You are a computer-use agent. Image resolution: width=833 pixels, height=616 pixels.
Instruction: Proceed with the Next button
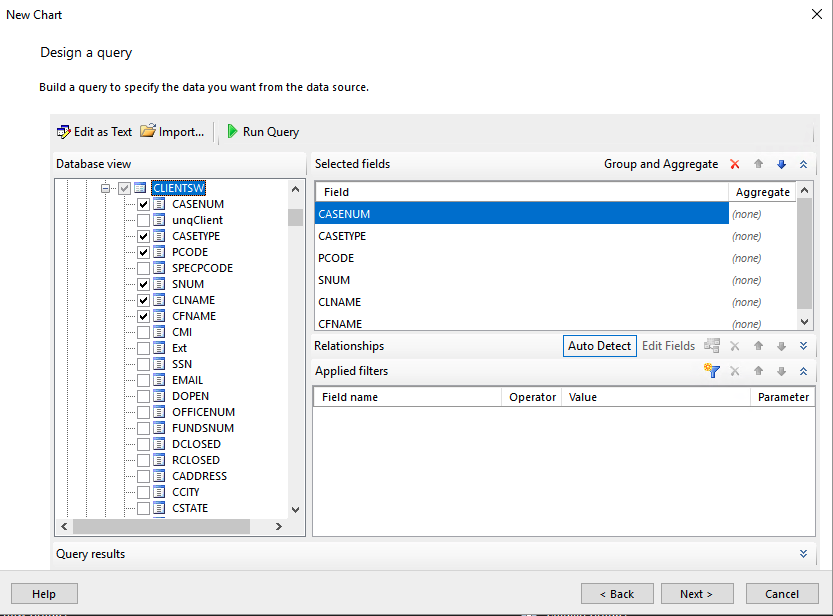[x=696, y=593]
